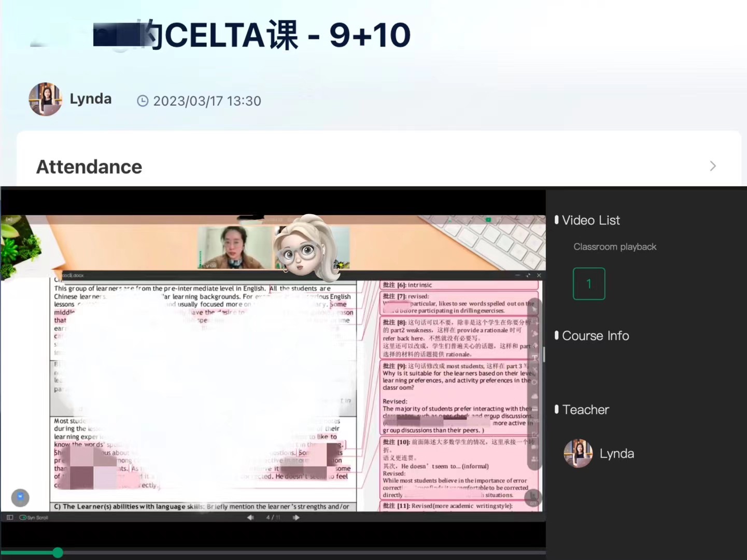Select the T text tool in annotation bar
The height and width of the screenshot is (560, 747).
535,358
